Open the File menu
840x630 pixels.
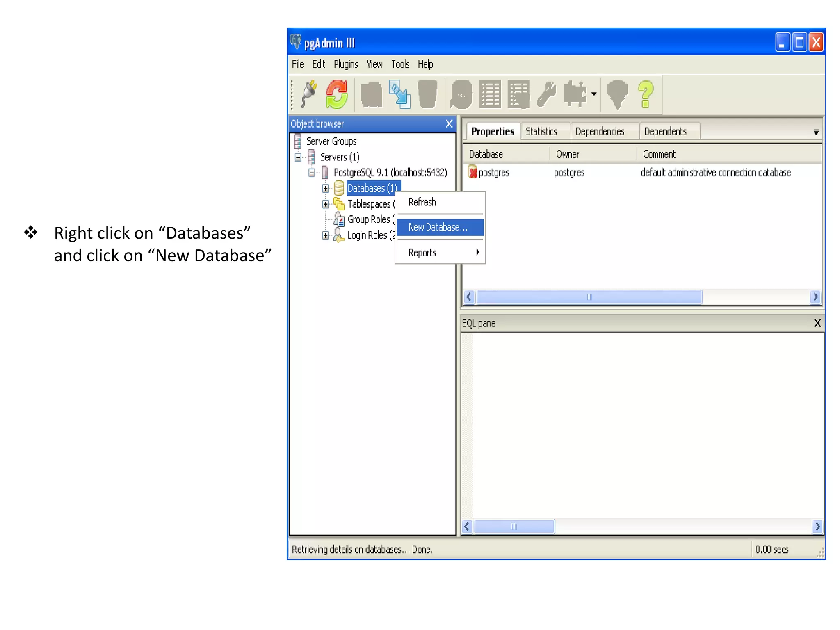[x=298, y=64]
